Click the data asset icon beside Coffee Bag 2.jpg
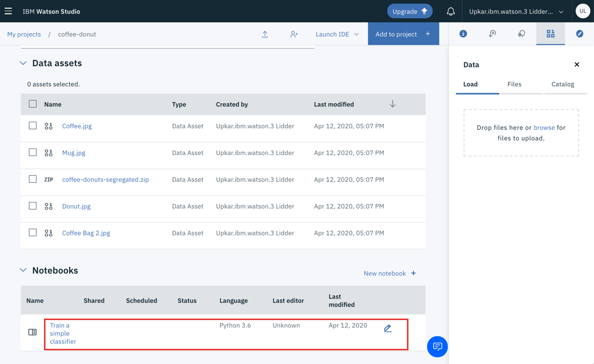 [x=49, y=233]
